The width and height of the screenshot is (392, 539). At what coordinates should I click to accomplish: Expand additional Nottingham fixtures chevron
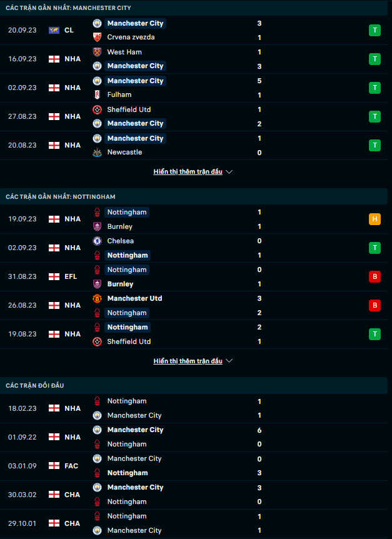click(229, 361)
